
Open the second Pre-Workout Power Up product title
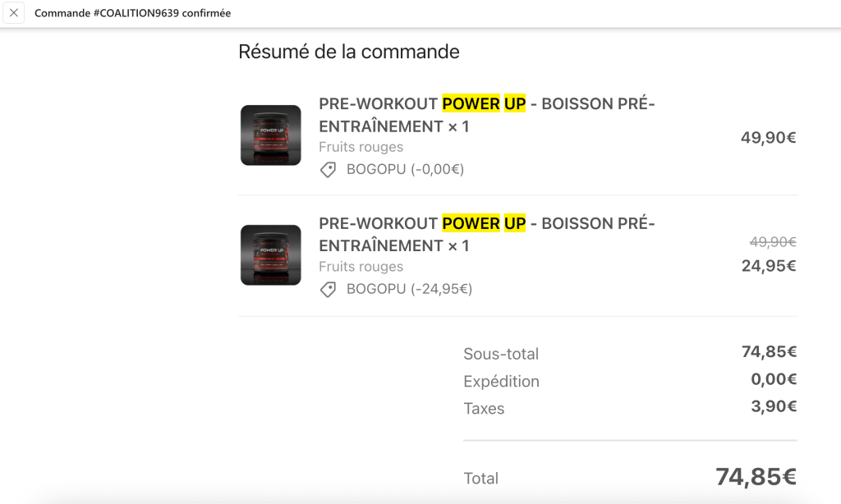click(x=486, y=234)
